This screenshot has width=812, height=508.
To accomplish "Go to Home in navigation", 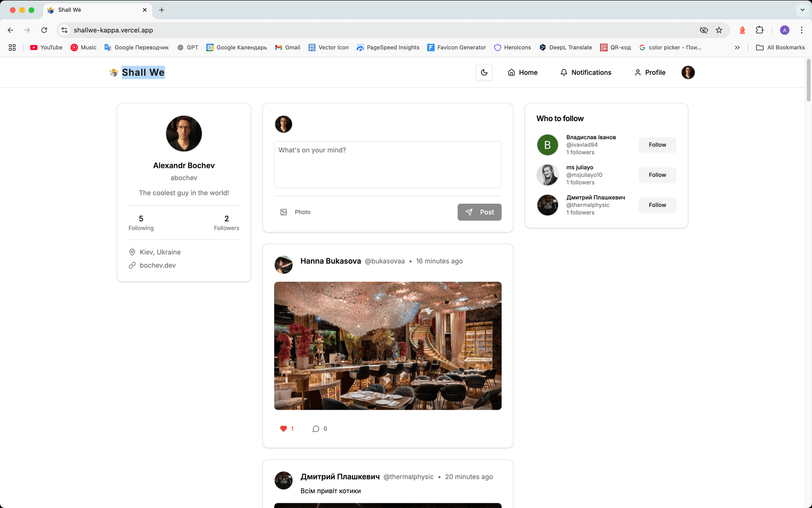I will pos(523,72).
